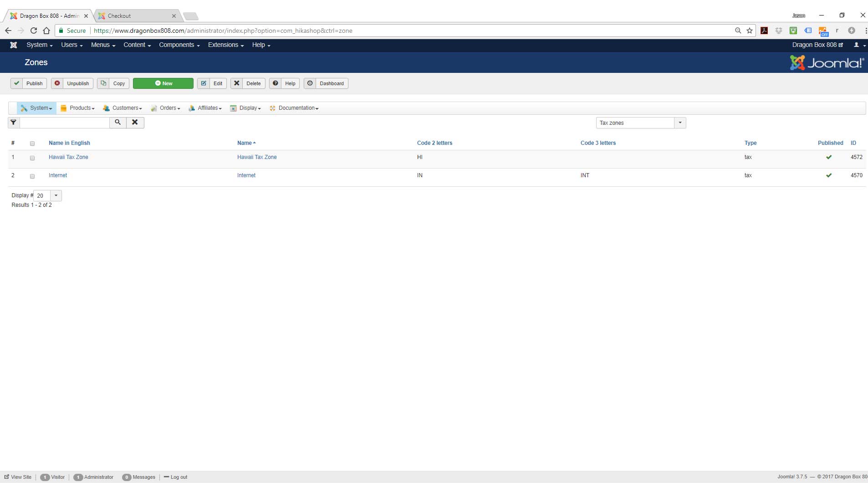Open the Content top menu
The image size is (868, 492).
[x=137, y=45]
